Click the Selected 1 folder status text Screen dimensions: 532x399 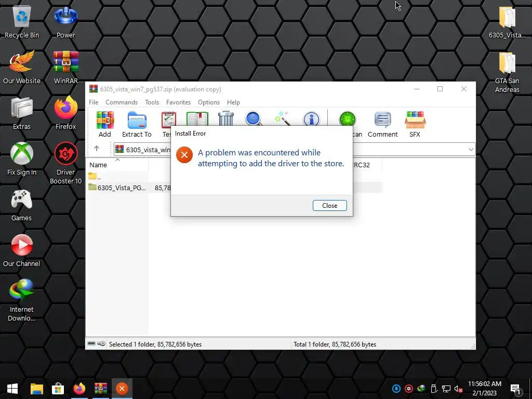pyautogui.click(x=155, y=344)
